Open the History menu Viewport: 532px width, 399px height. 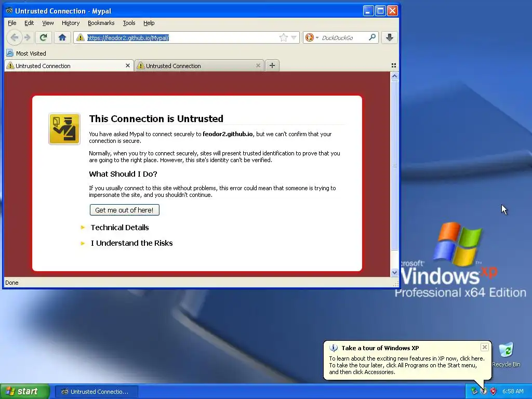click(x=71, y=23)
